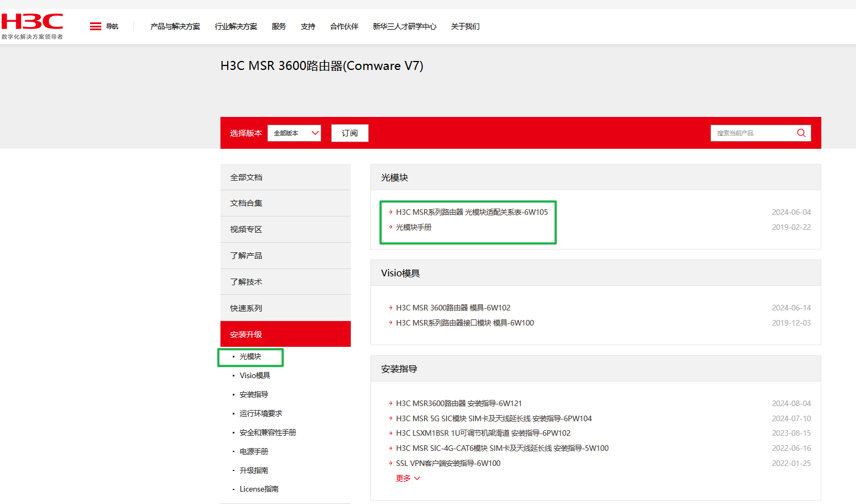Open the 光模块手册 document link
The image size is (856, 504).
click(x=413, y=227)
